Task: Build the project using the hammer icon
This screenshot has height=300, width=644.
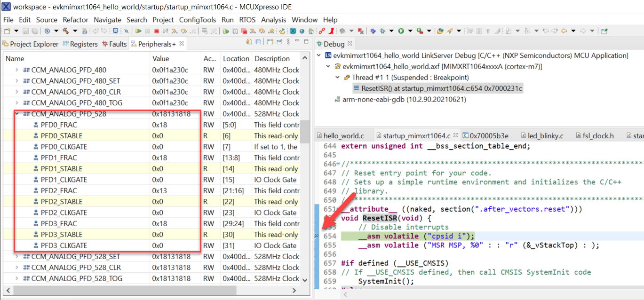Action: point(66,31)
